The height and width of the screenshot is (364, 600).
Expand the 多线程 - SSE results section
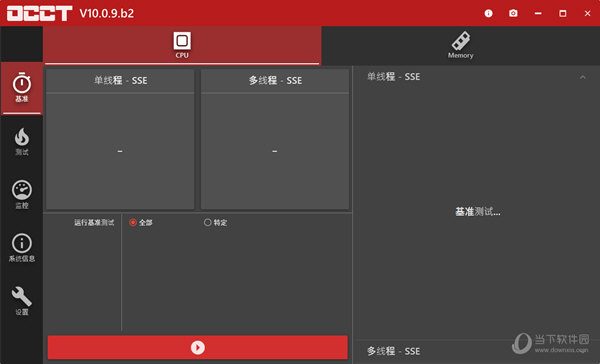click(476, 351)
